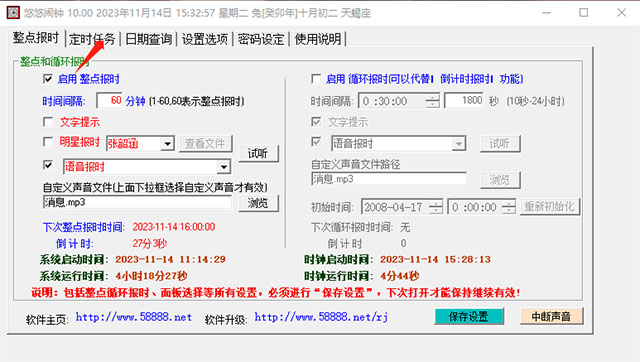Switch to the 设置选项 tab
Image resolution: width=640 pixels, height=362 pixels.
pos(204,39)
